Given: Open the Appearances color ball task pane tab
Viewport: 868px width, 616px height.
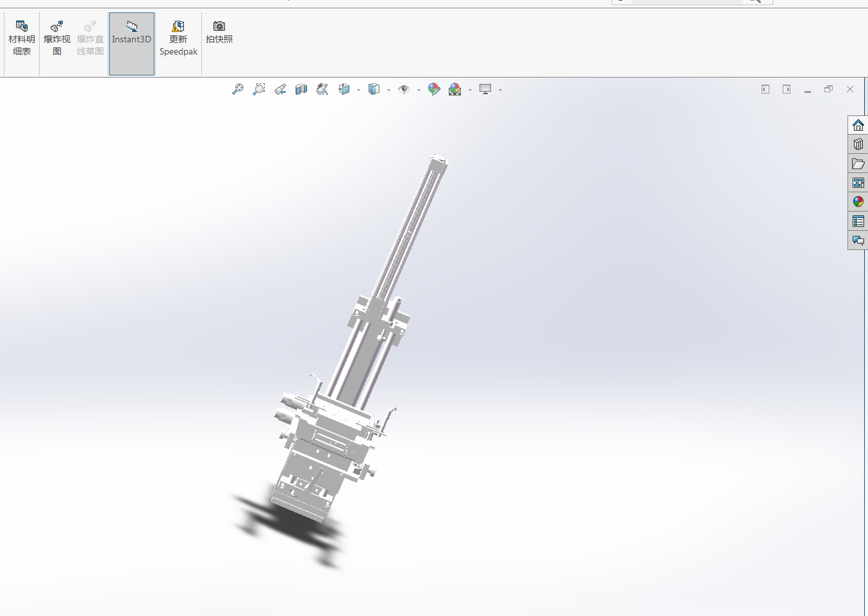Looking at the screenshot, I should 858,202.
